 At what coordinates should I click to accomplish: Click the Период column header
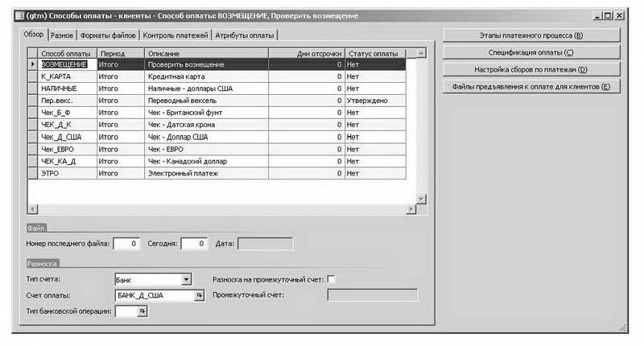point(121,53)
